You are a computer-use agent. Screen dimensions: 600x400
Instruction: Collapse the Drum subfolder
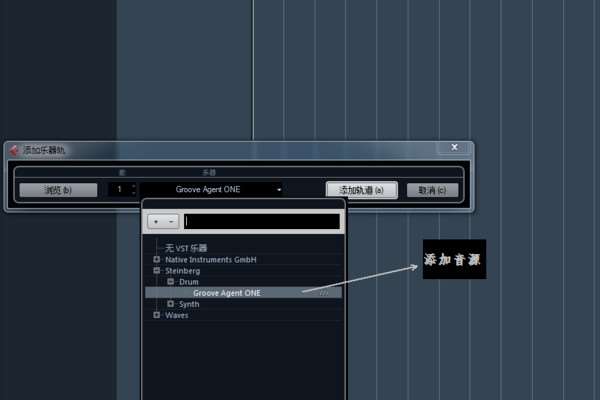click(171, 282)
